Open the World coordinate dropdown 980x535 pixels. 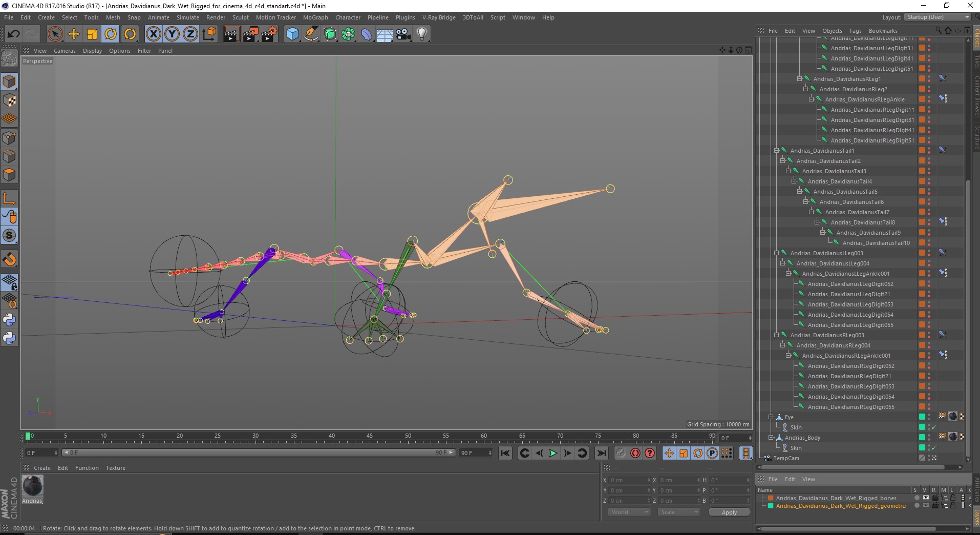[629, 512]
